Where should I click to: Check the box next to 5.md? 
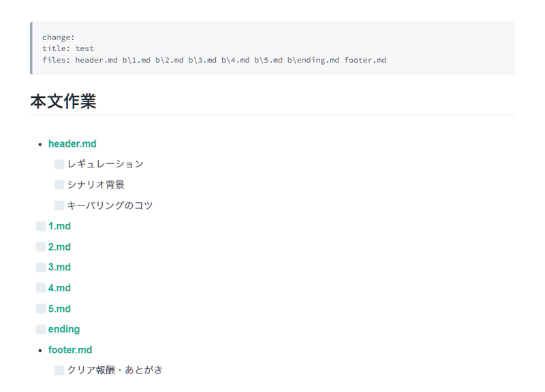click(x=41, y=308)
